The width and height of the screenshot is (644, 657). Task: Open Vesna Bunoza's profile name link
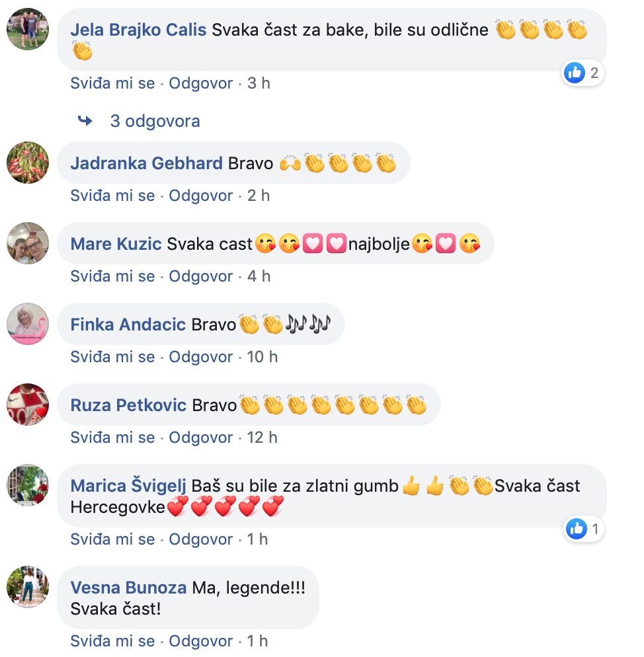(x=128, y=588)
